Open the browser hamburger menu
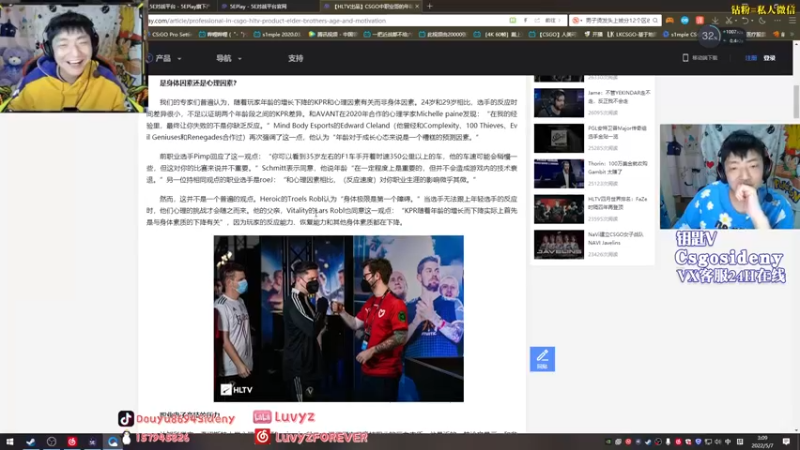800x450 pixels. click(x=792, y=20)
